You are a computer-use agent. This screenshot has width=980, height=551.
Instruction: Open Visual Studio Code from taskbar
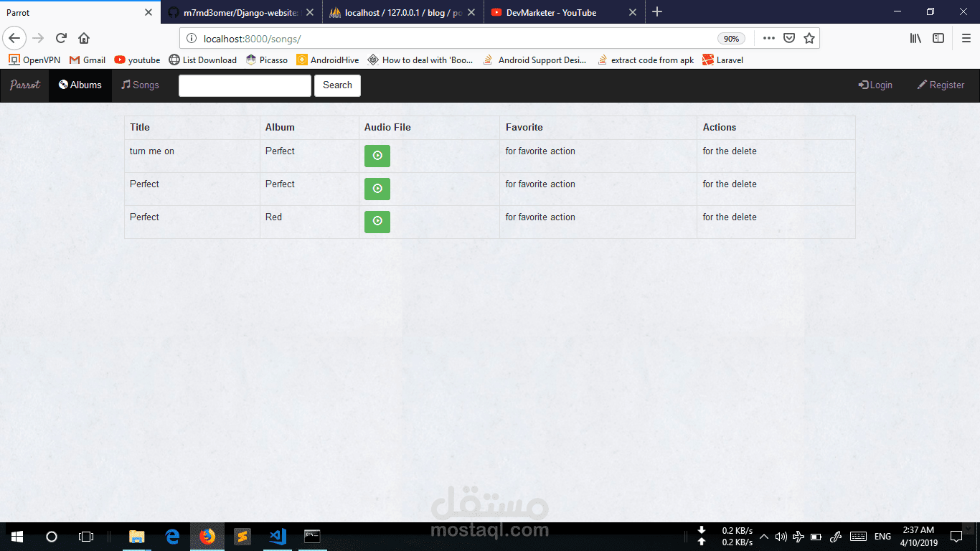[278, 537]
